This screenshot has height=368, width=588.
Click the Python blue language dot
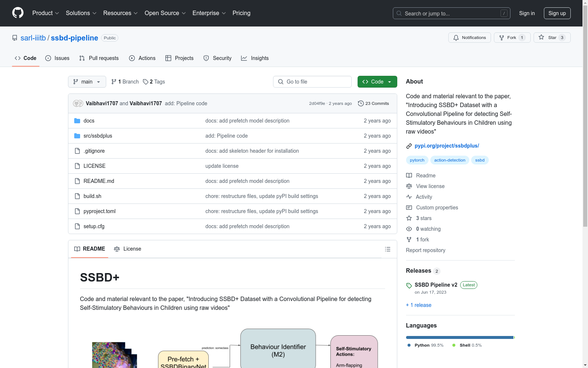(409, 345)
